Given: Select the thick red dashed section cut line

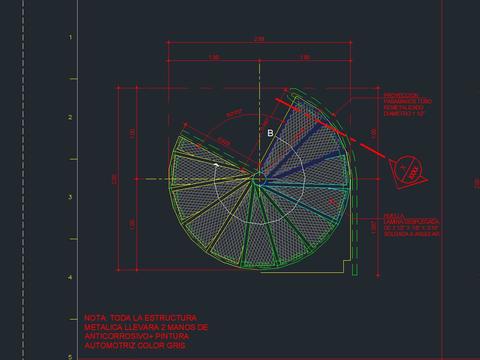Looking at the screenshot, I should (x=331, y=127).
